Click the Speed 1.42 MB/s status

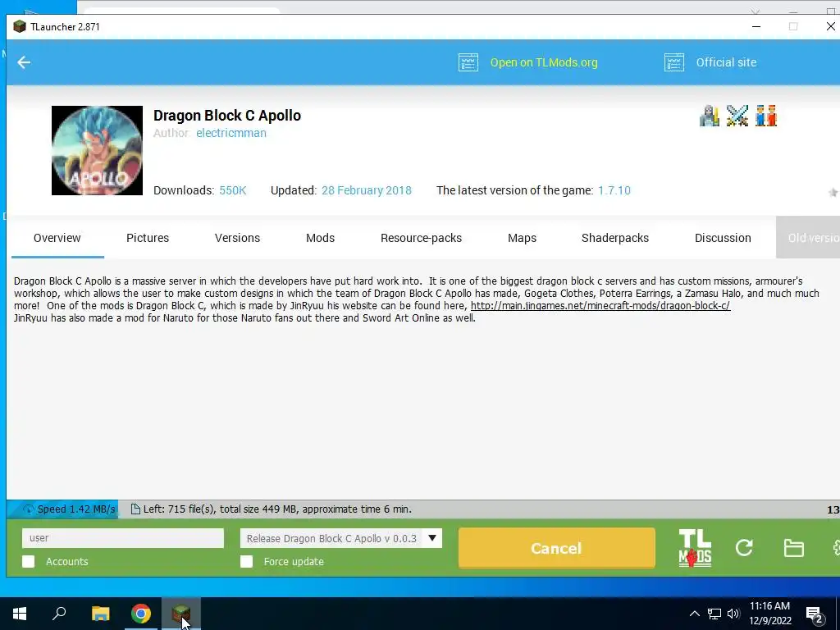(76, 509)
